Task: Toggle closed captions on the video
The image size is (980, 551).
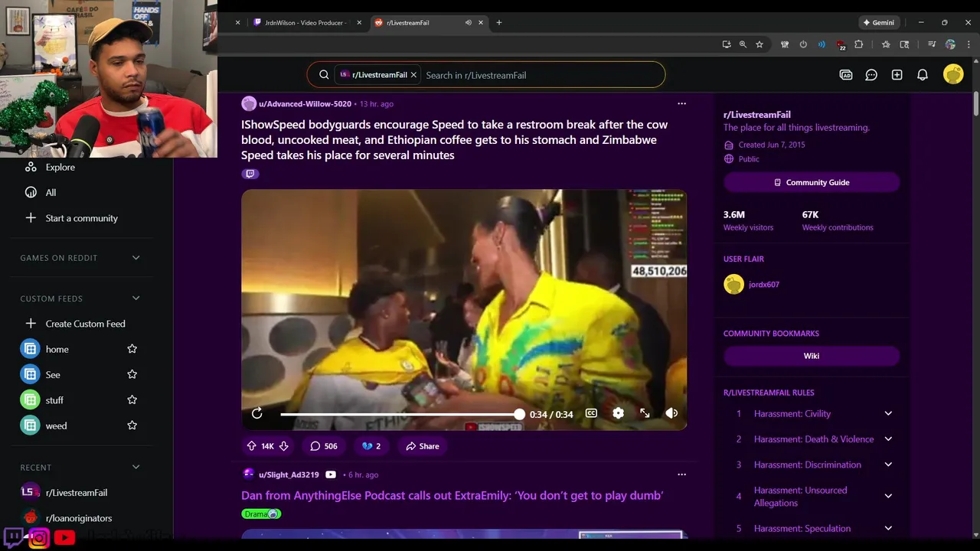Action: [591, 413]
